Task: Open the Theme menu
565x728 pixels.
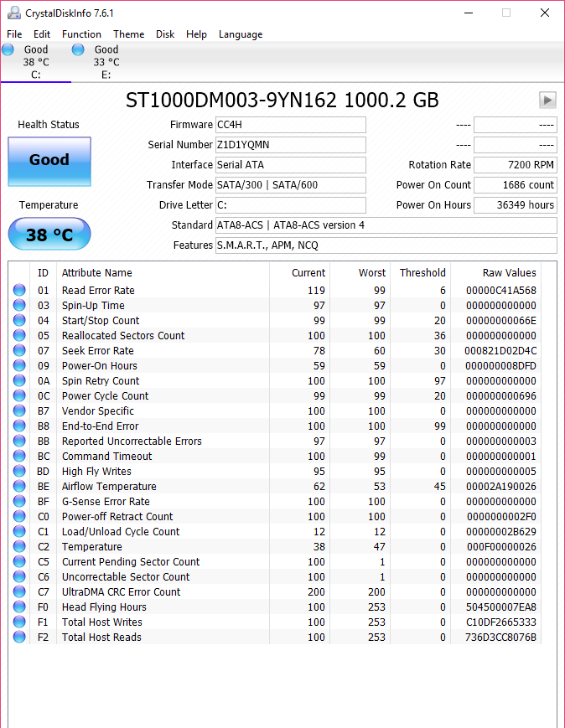Action: coord(128,34)
